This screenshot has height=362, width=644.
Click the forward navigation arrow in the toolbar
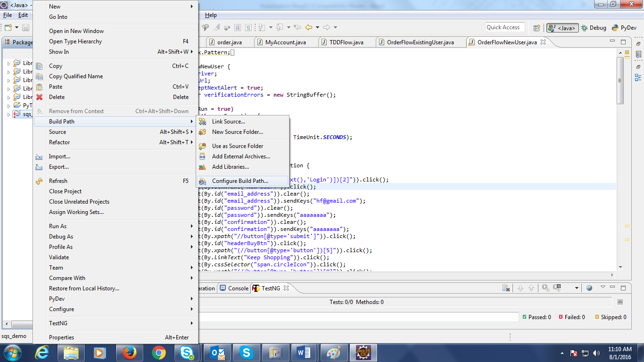coord(327,28)
